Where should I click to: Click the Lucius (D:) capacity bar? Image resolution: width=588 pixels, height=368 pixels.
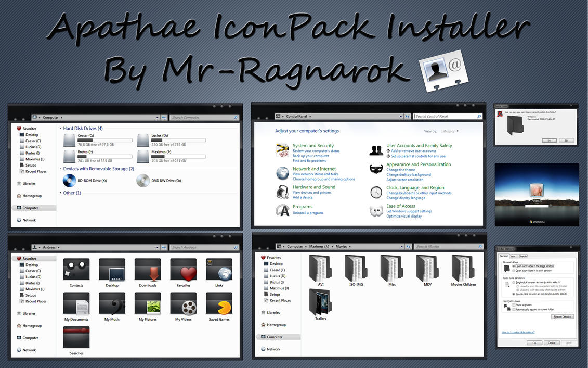pos(178,141)
